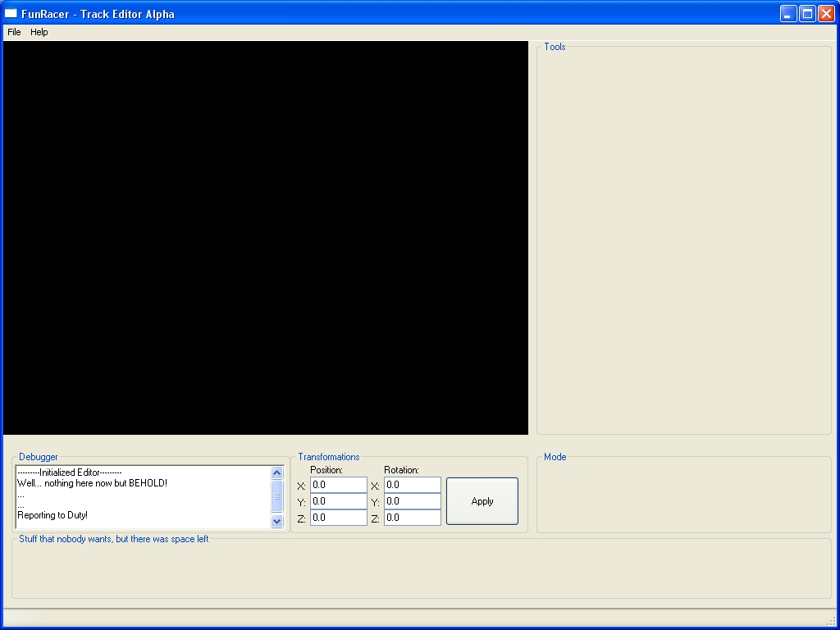
Task: Click inside the black 3D viewport
Action: [266, 238]
